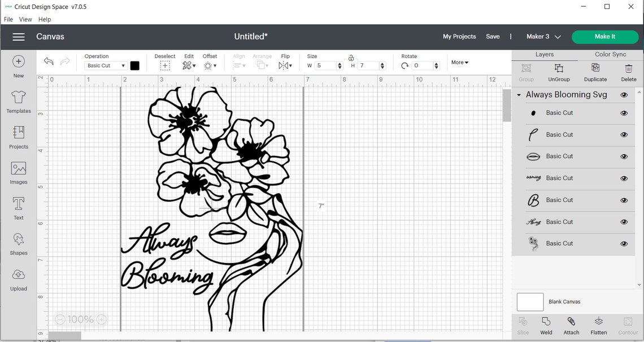The width and height of the screenshot is (644, 342).
Task: Hide the bottom Basic Cut layer
Action: (624, 243)
